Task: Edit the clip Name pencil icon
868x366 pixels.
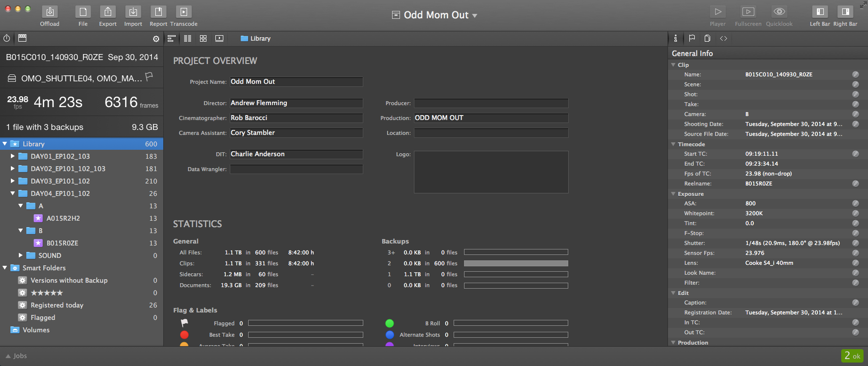Action: tap(856, 74)
